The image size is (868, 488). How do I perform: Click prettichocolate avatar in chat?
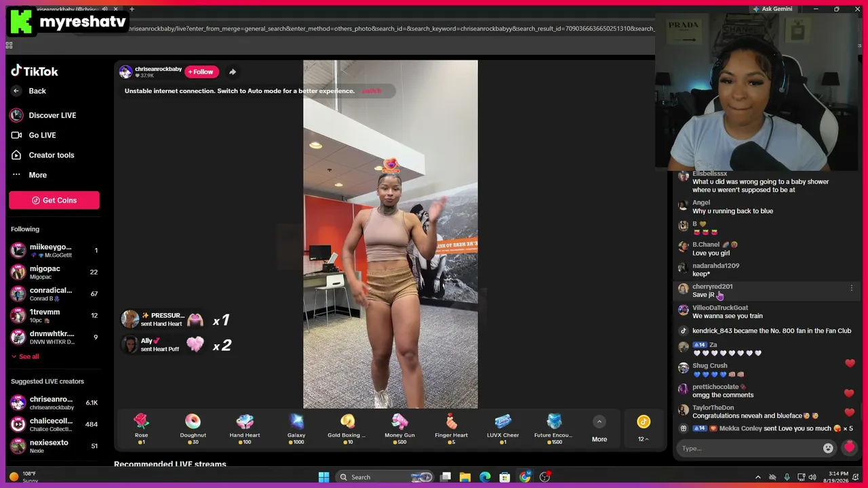[x=684, y=389]
